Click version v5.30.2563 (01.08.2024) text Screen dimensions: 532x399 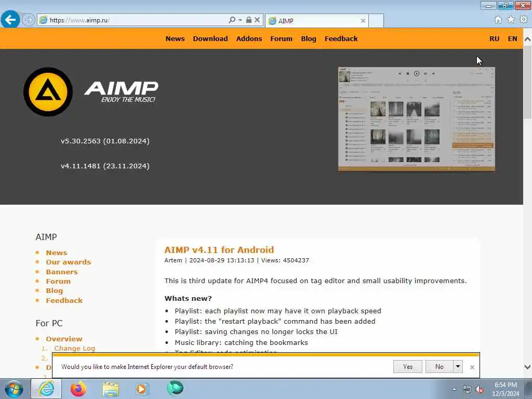(105, 141)
